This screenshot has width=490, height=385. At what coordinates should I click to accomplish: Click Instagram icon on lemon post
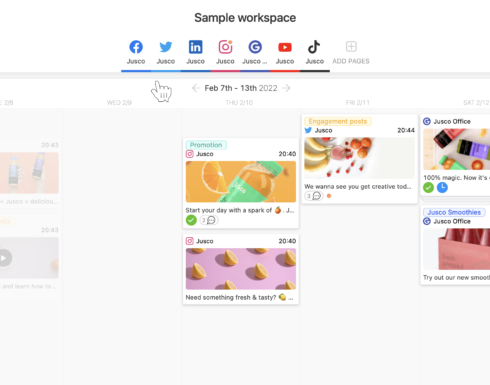(190, 241)
